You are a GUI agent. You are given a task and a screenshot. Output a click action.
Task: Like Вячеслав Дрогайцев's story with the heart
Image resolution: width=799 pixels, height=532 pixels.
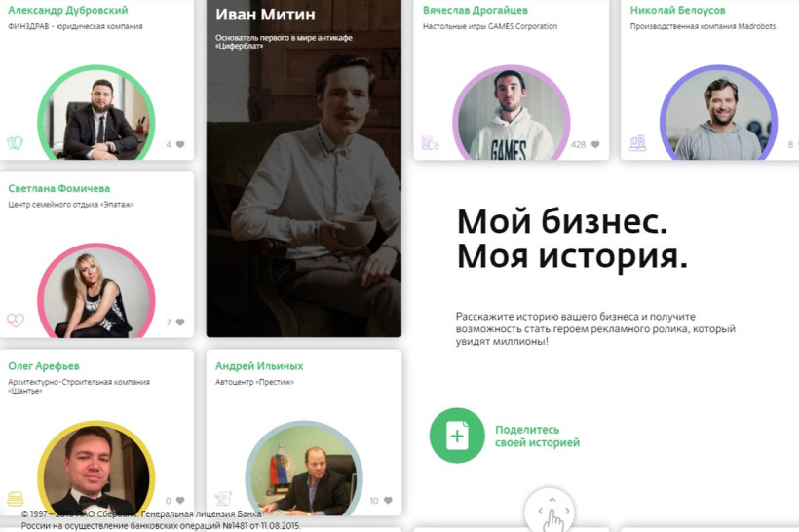[595, 145]
